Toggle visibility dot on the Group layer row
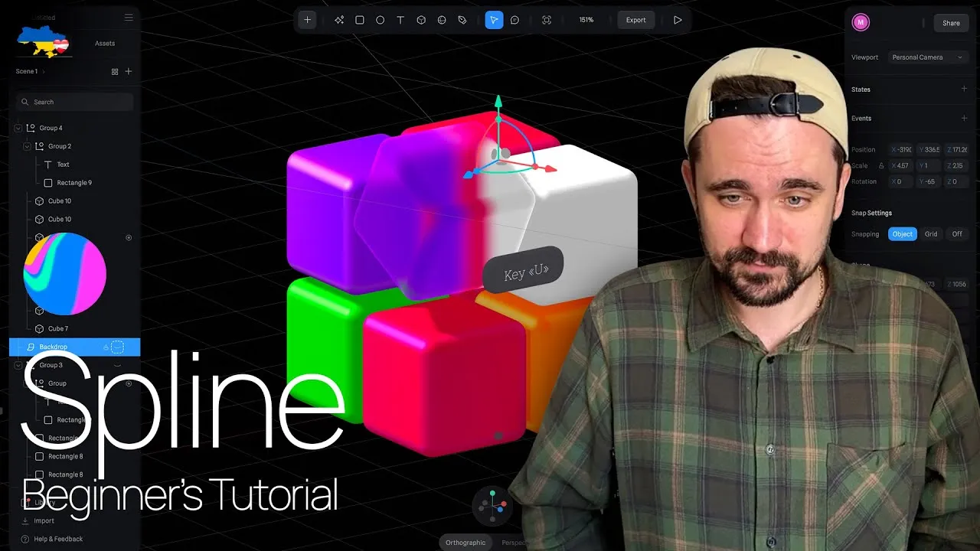The width and height of the screenshot is (980, 551). 129,383
